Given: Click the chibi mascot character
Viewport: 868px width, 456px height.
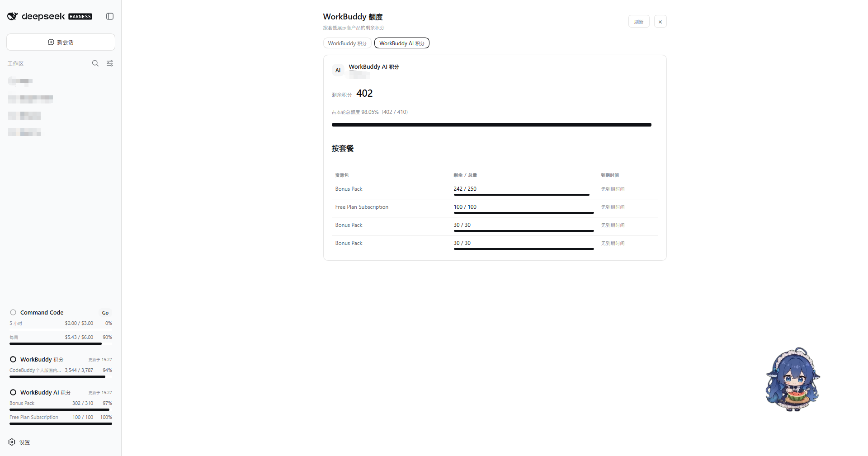Looking at the screenshot, I should (x=793, y=379).
